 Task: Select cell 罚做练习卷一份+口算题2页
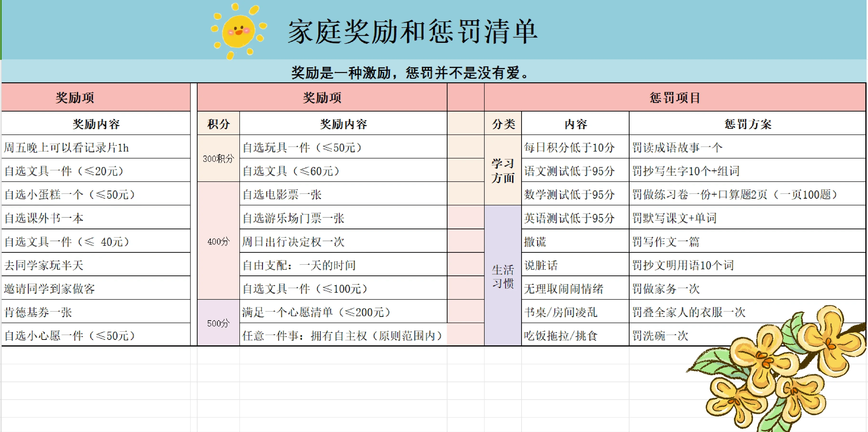[x=747, y=194]
